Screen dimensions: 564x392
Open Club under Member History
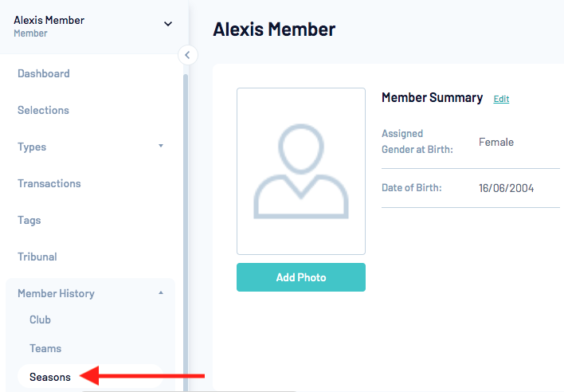point(40,319)
